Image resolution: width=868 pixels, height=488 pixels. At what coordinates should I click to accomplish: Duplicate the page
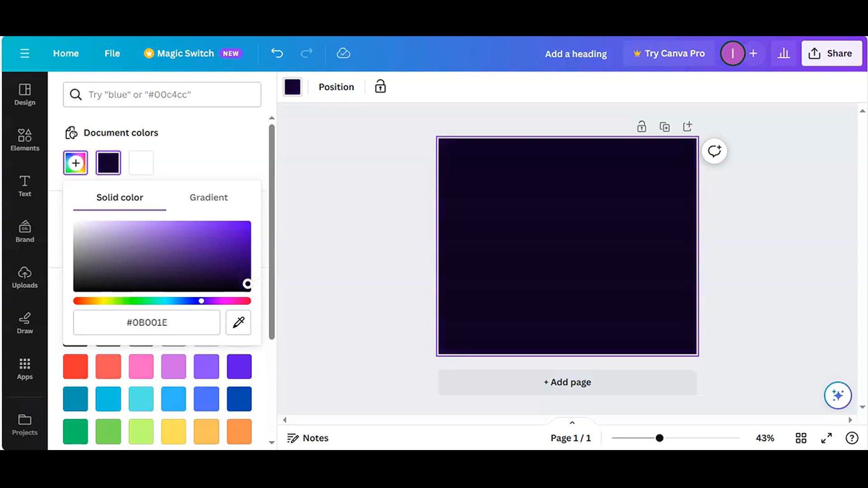coord(665,127)
